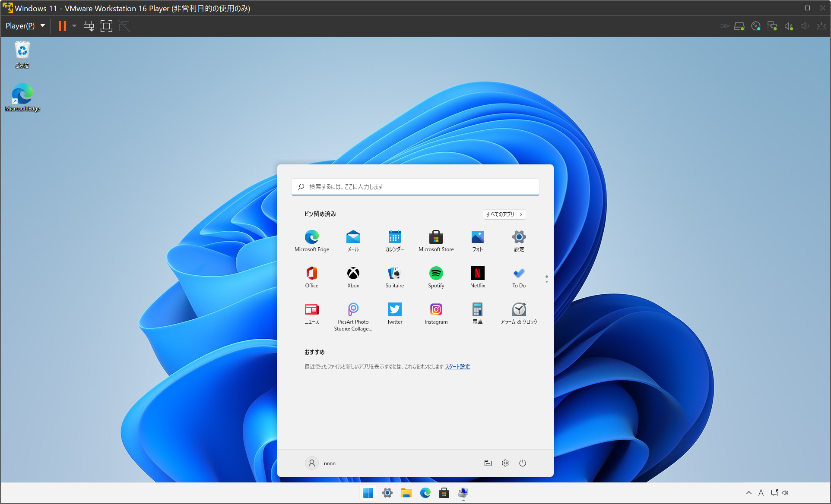
Task: Open Microsoft Store in pinned apps
Action: click(x=436, y=241)
